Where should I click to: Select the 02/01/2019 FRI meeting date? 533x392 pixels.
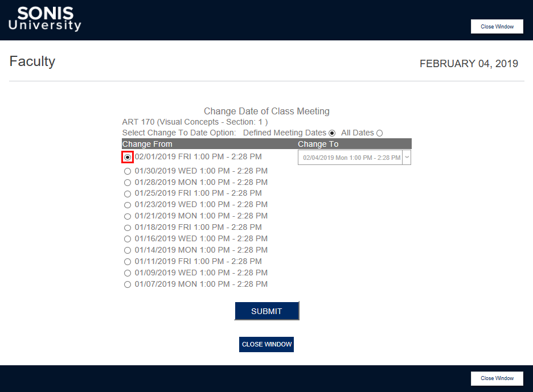127,156
